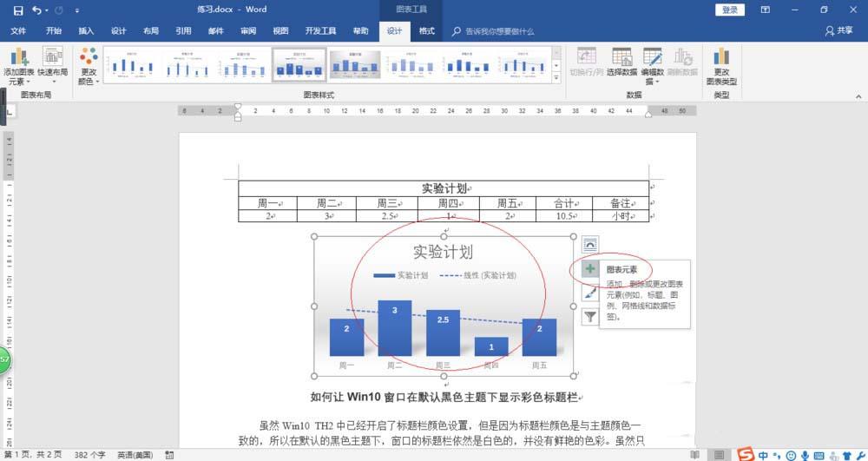Click the Save icon in quick access toolbar
This screenshot has width=868, height=461.
click(18, 10)
